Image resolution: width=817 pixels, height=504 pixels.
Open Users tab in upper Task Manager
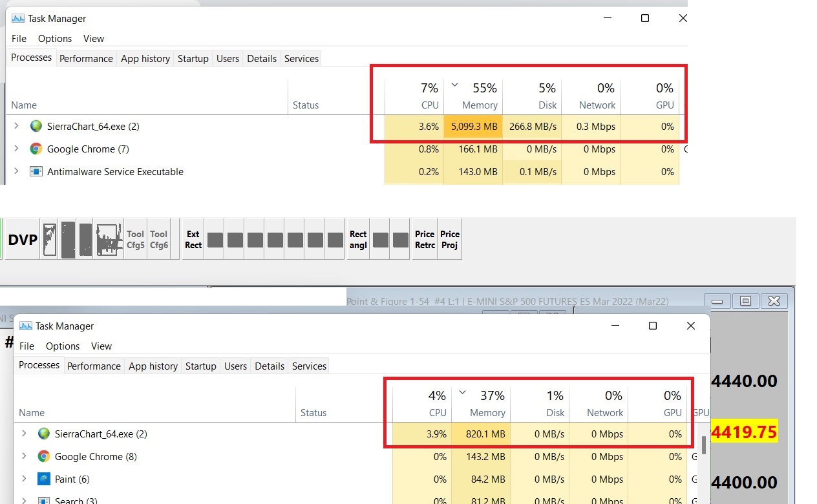click(x=228, y=59)
